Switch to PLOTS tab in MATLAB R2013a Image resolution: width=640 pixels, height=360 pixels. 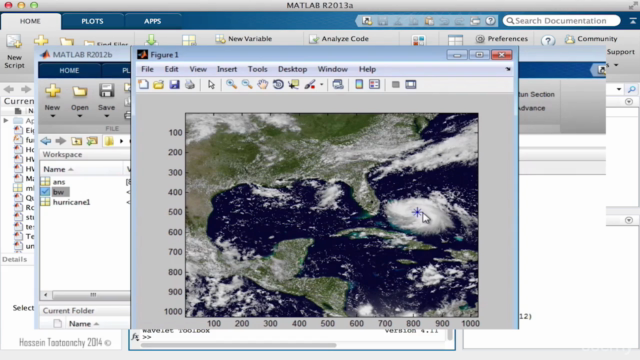click(x=92, y=21)
